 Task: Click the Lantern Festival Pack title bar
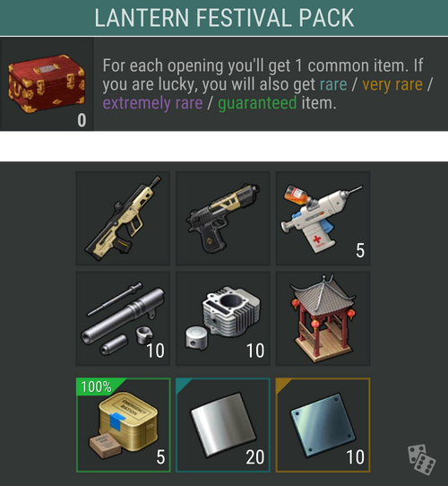(x=224, y=18)
